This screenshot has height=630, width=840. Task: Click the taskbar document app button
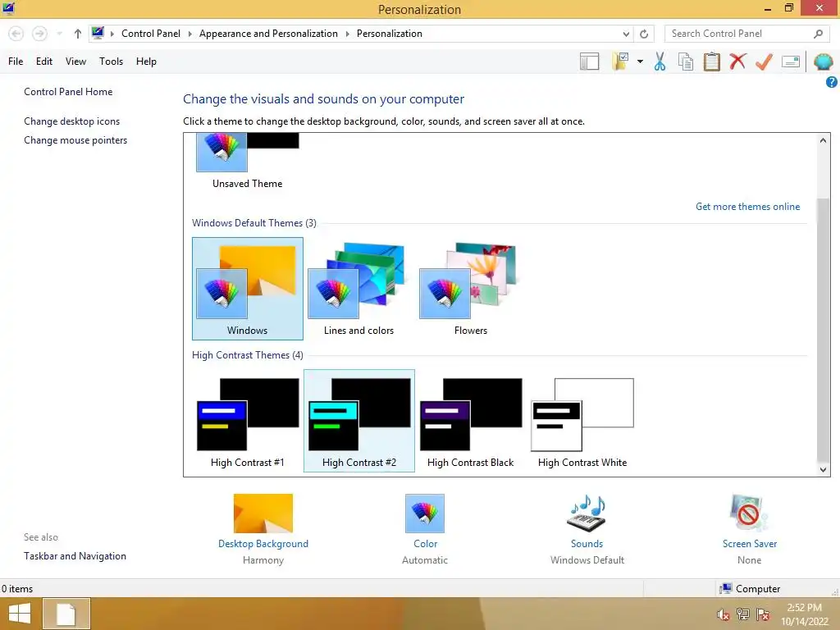pos(66,614)
